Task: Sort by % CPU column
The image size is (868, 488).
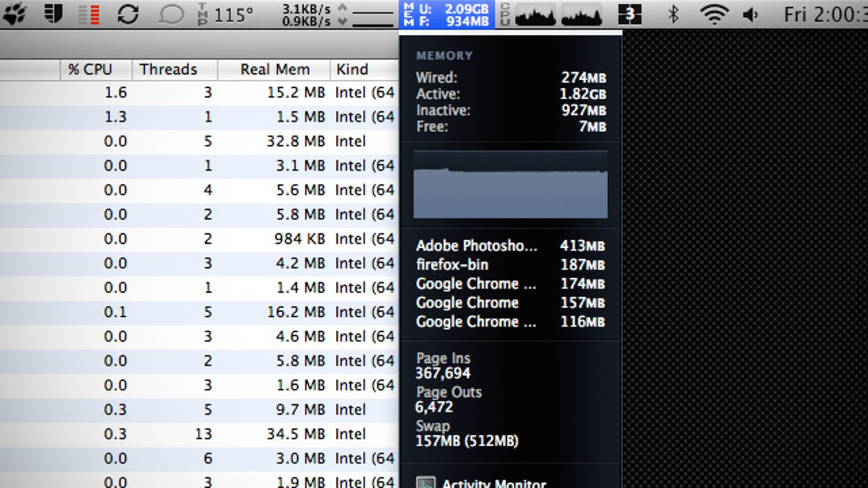Action: pos(96,69)
